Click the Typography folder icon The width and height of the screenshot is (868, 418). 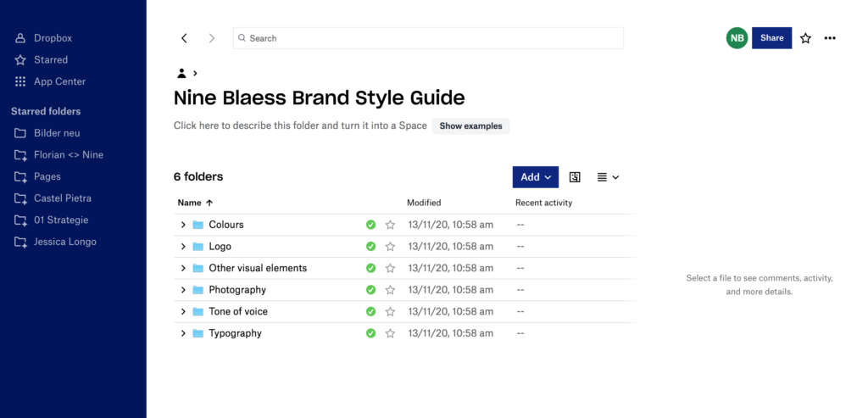198,333
